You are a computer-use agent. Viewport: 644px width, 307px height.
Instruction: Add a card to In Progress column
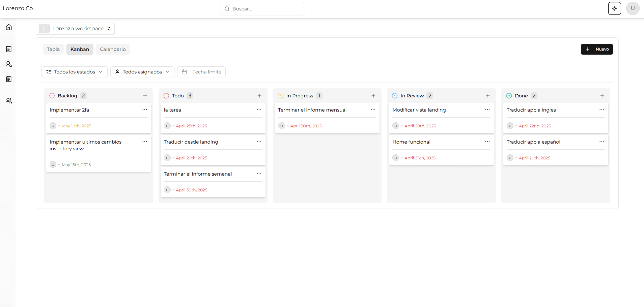(373, 96)
